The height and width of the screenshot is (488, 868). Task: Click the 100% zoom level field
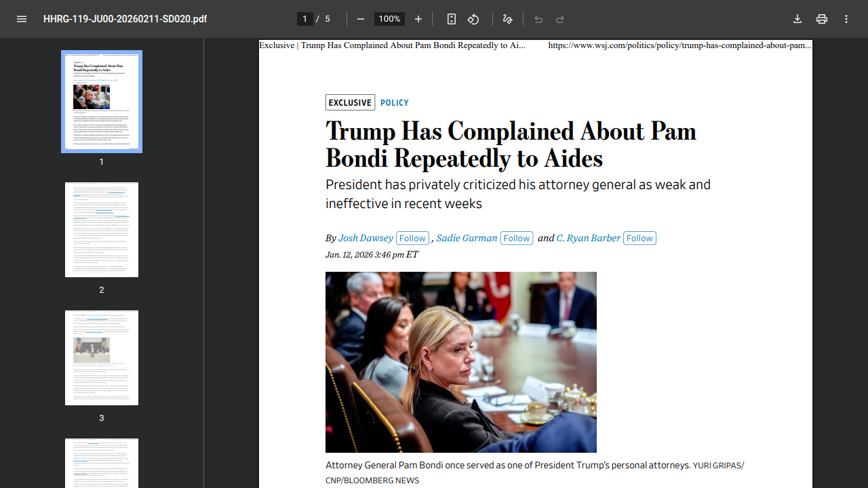[389, 19]
